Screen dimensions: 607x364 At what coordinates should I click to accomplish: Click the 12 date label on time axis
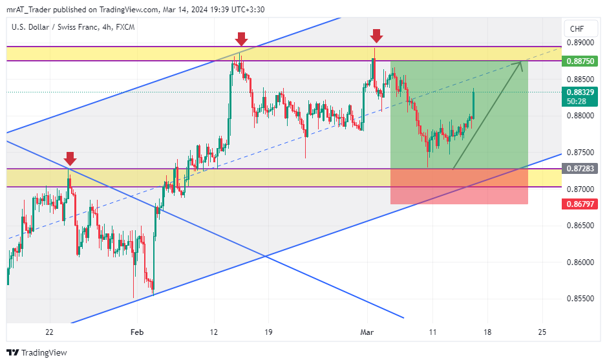coord(214,332)
